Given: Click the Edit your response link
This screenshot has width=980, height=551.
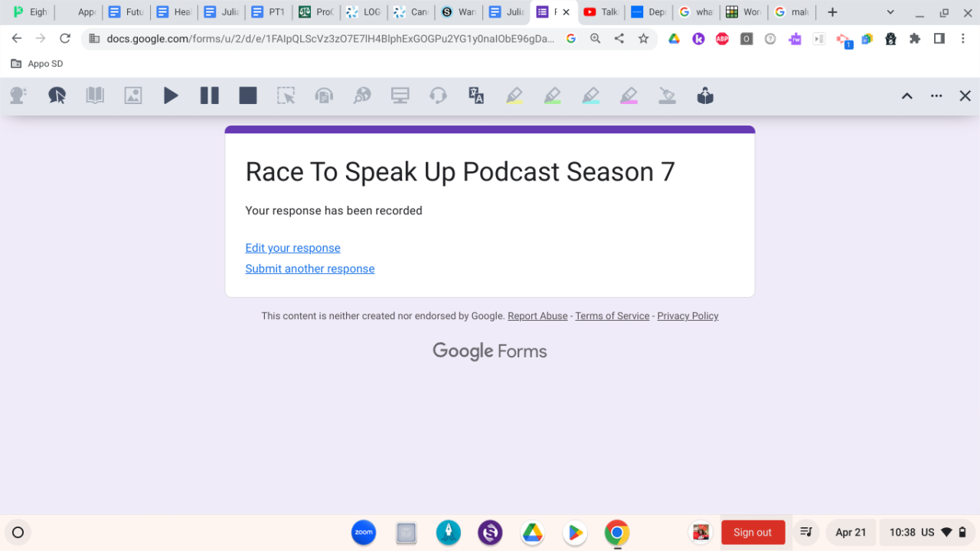Looking at the screenshot, I should coord(292,248).
